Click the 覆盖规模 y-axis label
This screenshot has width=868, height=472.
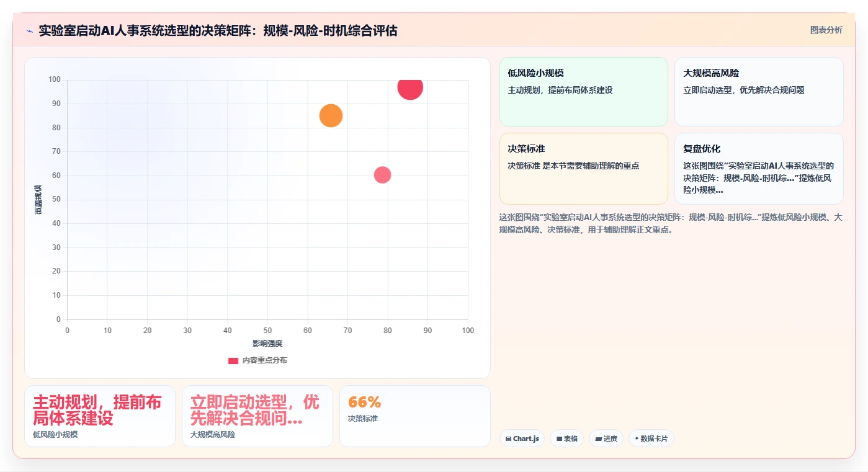click(x=38, y=200)
